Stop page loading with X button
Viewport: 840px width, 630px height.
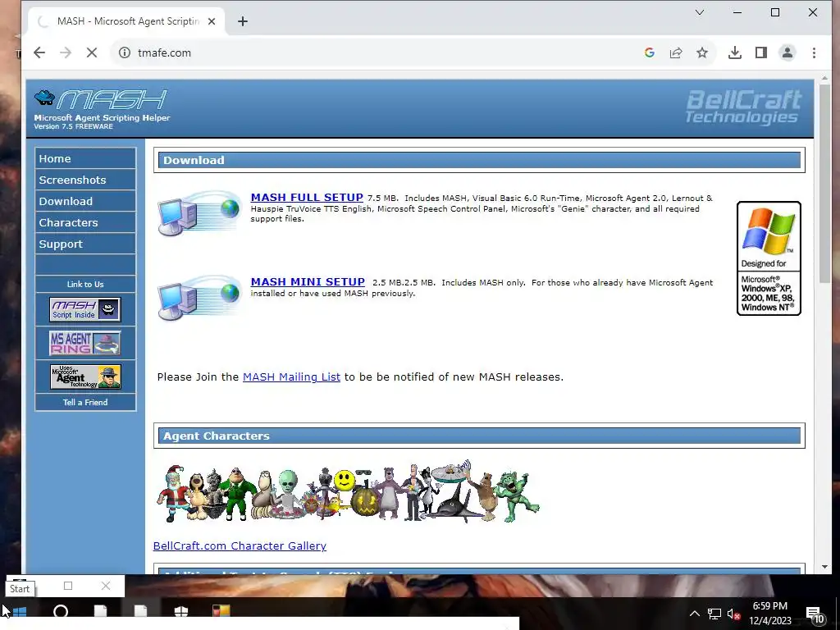pos(92,52)
